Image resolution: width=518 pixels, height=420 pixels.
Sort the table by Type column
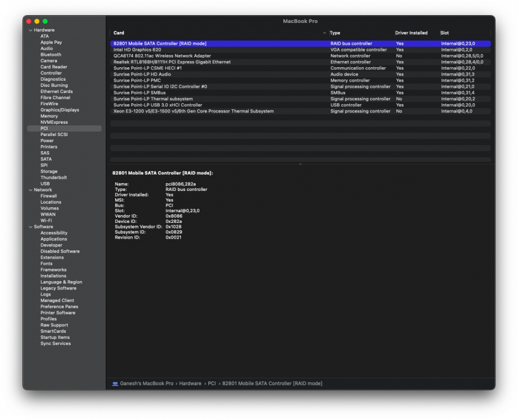point(335,33)
